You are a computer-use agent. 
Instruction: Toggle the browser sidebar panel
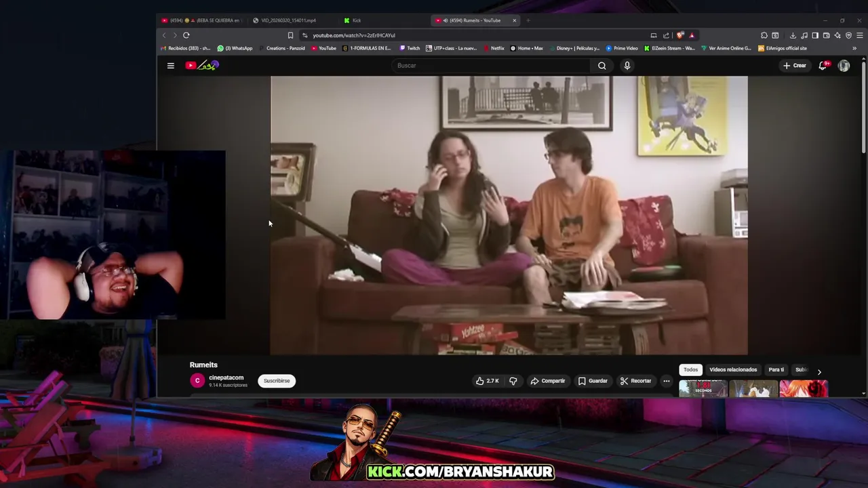point(815,35)
